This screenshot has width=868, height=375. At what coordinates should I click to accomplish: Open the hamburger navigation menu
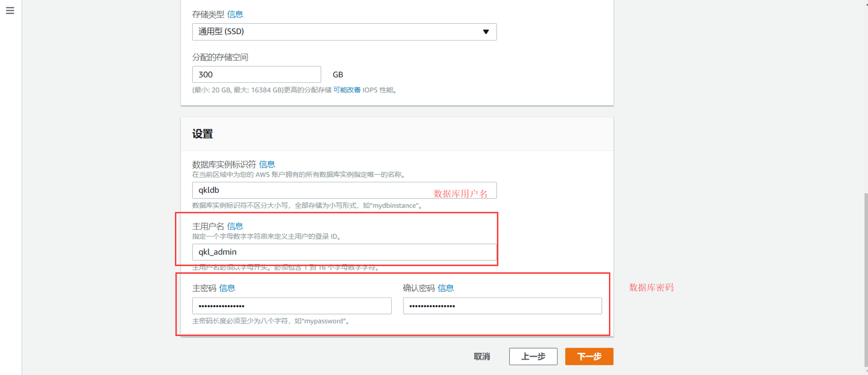pyautogui.click(x=10, y=11)
